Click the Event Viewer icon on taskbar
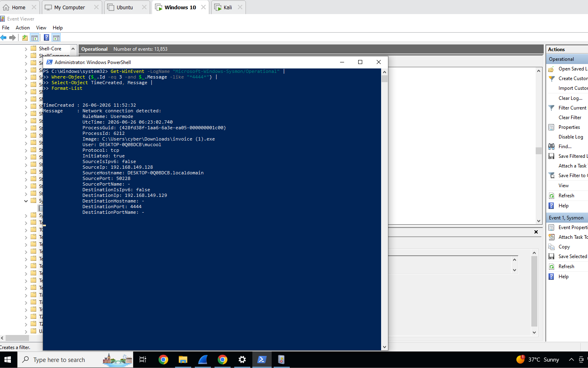This screenshot has height=368, width=588. pos(281,360)
